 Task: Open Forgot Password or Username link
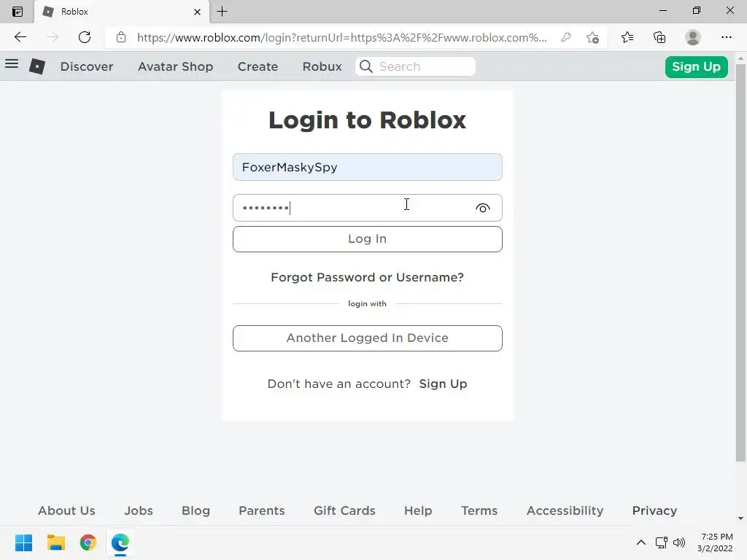(368, 277)
